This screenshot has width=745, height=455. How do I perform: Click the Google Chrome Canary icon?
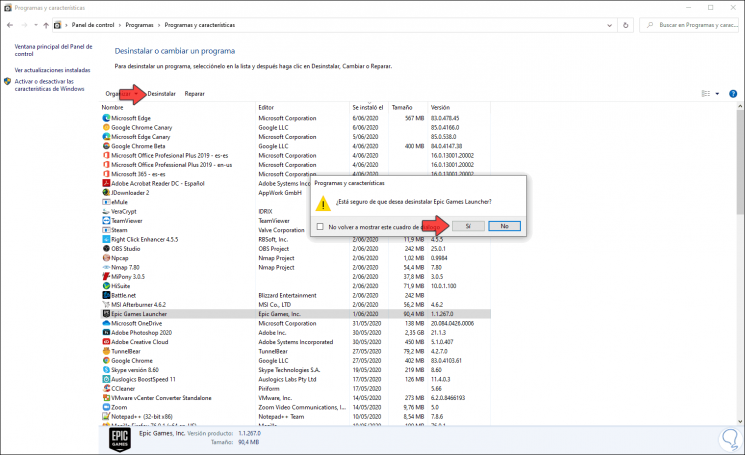106,127
